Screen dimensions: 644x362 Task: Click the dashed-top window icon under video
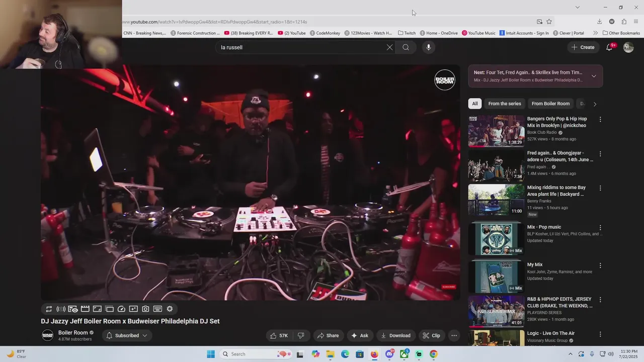pyautogui.click(x=109, y=309)
